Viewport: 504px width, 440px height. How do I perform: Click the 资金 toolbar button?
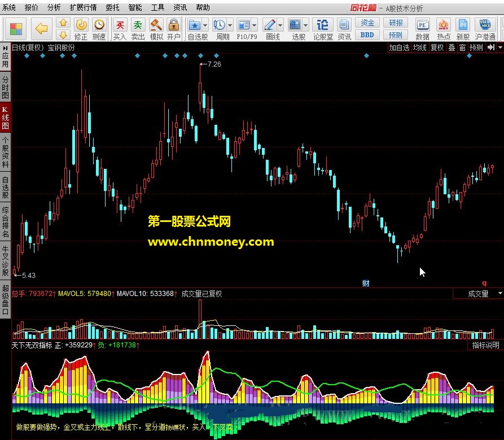(x=367, y=23)
